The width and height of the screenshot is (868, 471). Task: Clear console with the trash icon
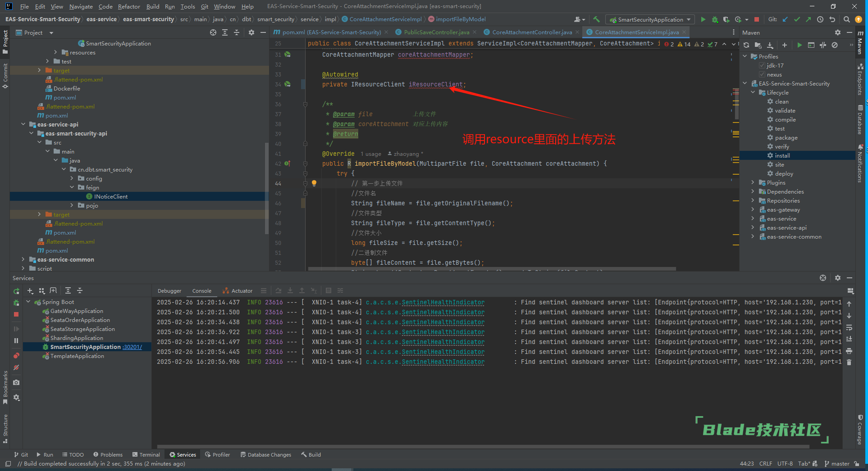coord(849,362)
